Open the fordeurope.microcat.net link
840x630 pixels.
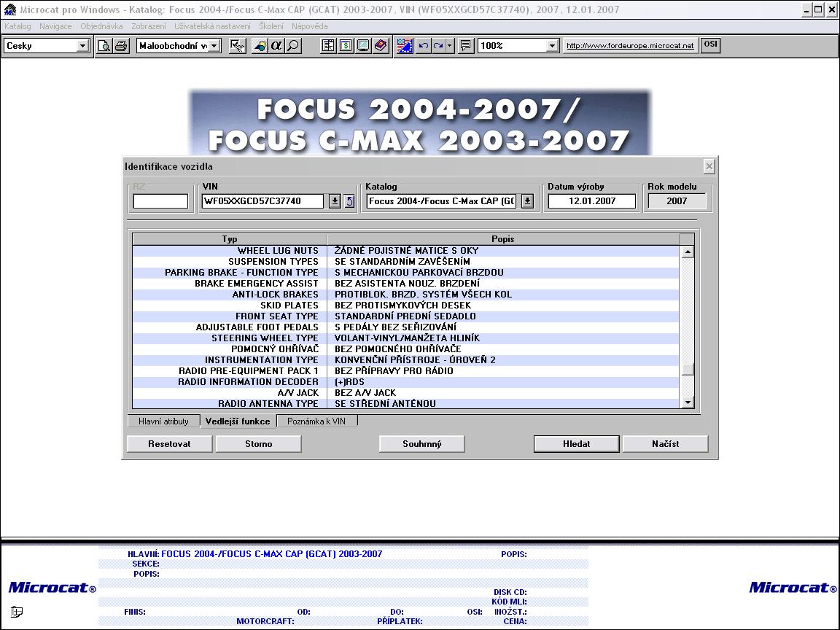(x=630, y=46)
